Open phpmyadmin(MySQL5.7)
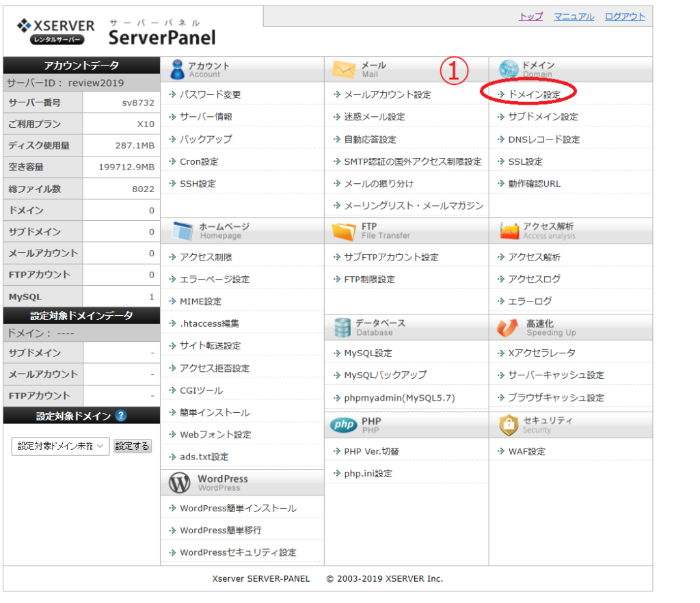Screen dimensions: 700x603 pyautogui.click(x=399, y=398)
